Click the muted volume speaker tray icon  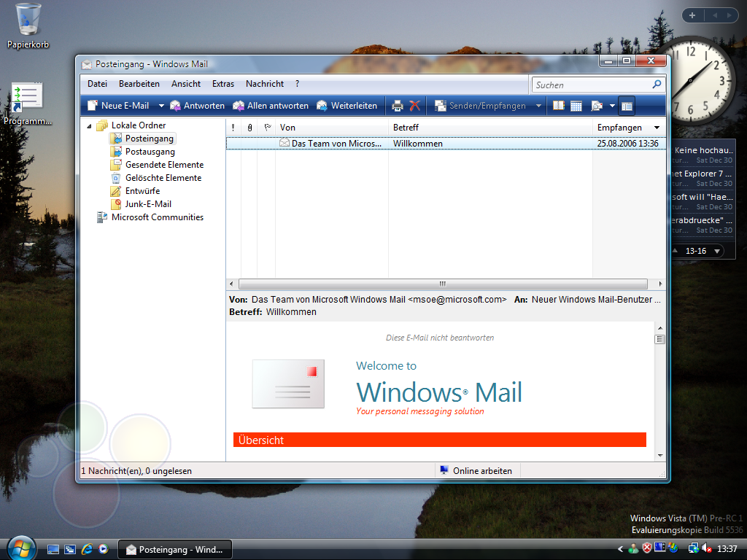(707, 549)
